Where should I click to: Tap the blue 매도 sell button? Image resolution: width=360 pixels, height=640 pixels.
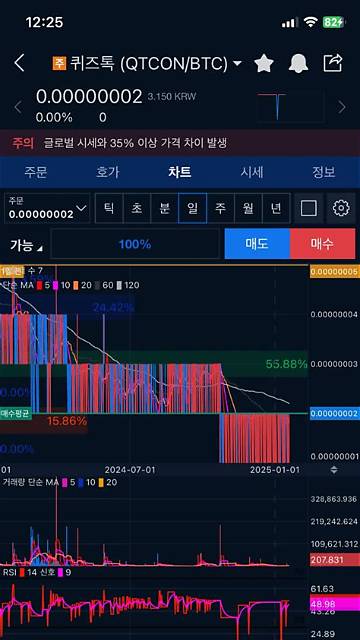coord(257,244)
